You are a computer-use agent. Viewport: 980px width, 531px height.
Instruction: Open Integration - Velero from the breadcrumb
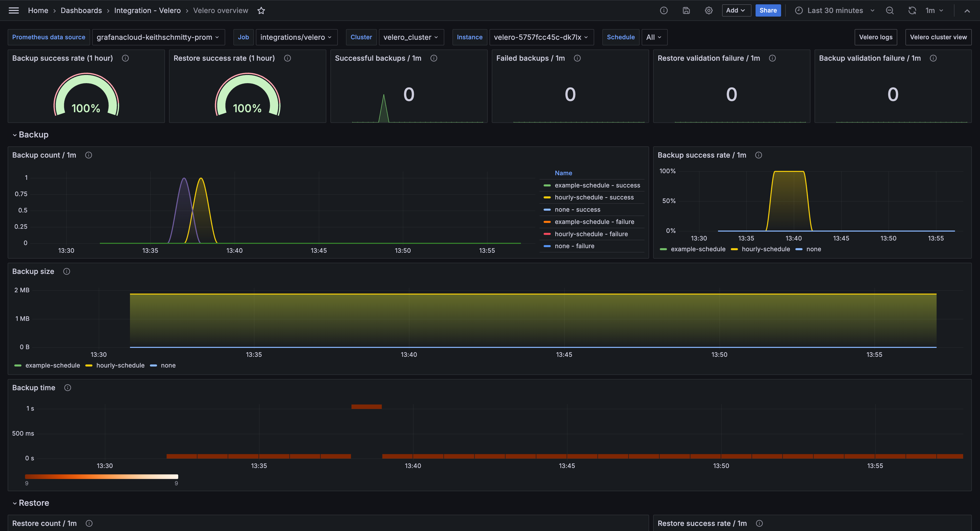147,10
